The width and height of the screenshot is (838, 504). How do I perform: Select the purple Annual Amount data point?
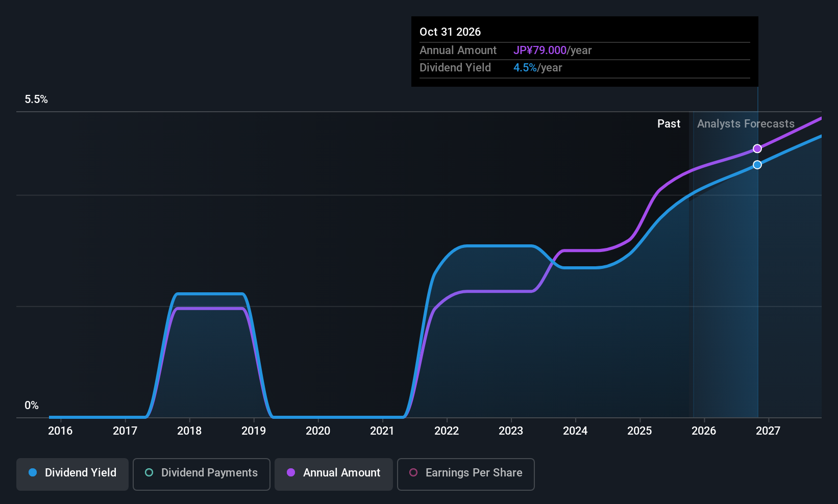click(757, 148)
